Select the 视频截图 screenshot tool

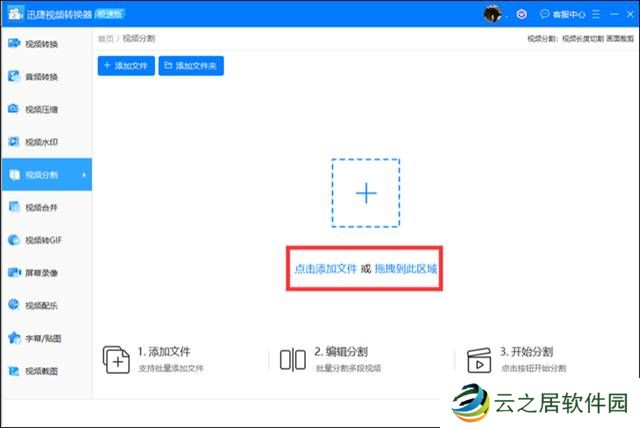(x=40, y=371)
